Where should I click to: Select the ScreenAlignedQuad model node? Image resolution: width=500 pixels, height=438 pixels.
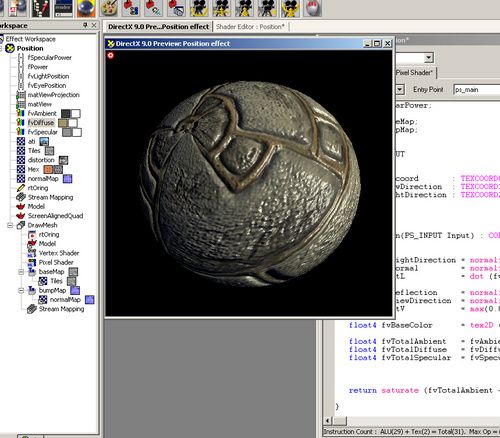coord(55,216)
